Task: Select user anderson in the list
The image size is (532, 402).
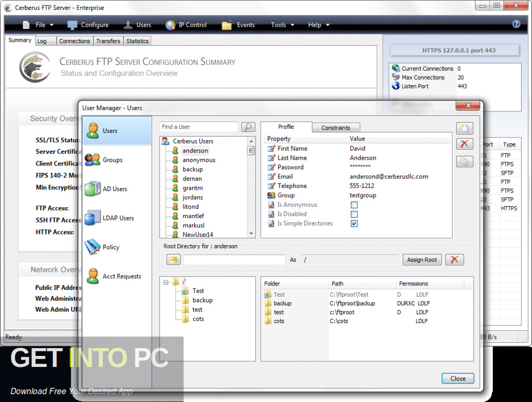Action: click(x=195, y=150)
